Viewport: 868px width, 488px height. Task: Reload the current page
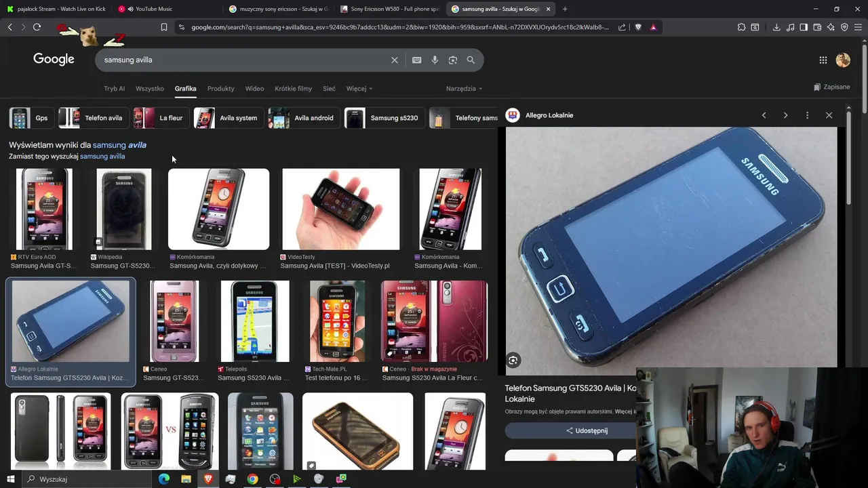(x=37, y=27)
